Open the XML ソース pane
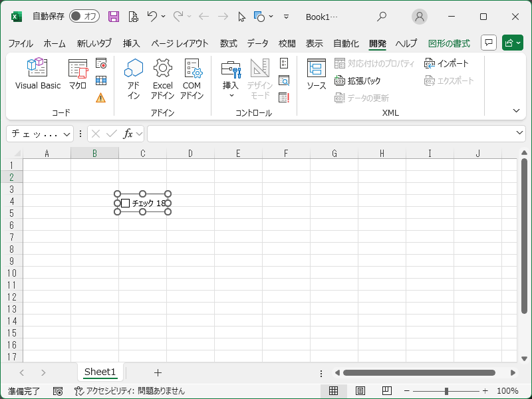 coord(317,74)
